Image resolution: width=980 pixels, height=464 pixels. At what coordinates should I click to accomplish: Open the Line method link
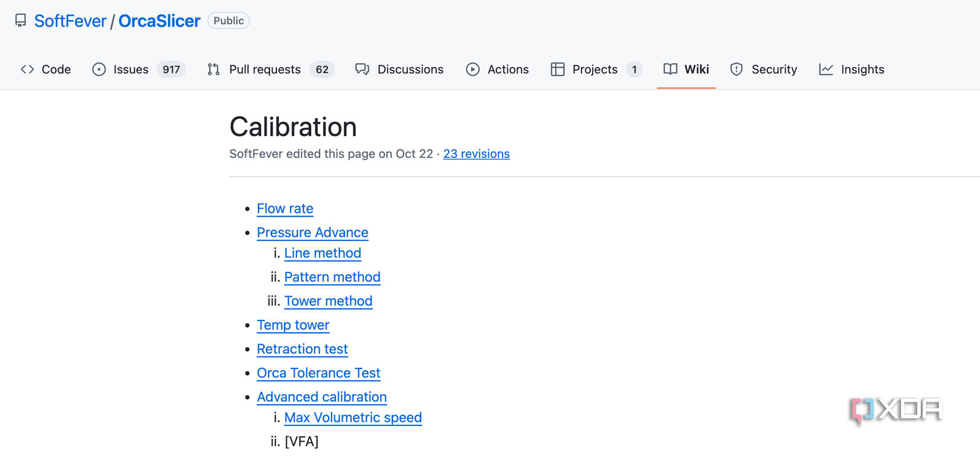pos(323,253)
